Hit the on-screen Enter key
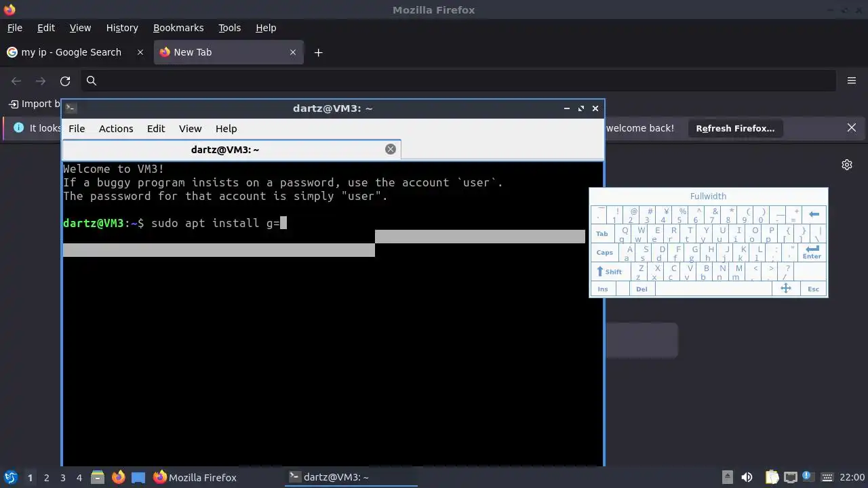This screenshot has height=488, width=868. coord(812,252)
